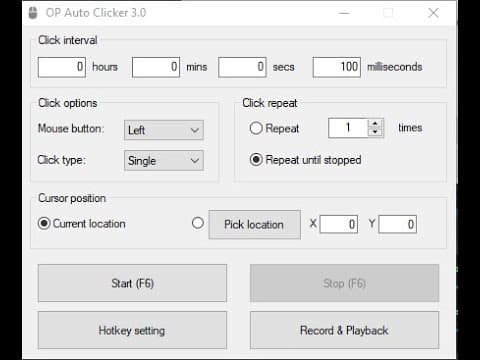Click the Pick location button
Viewport: 480px width, 360px height.
[x=254, y=224]
